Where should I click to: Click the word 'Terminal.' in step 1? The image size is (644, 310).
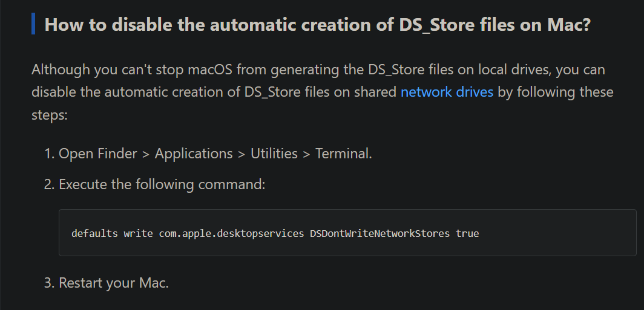pyautogui.click(x=343, y=153)
